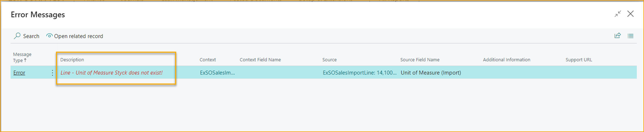
Task: Close the Error Messages dialog
Action: pyautogui.click(x=630, y=14)
